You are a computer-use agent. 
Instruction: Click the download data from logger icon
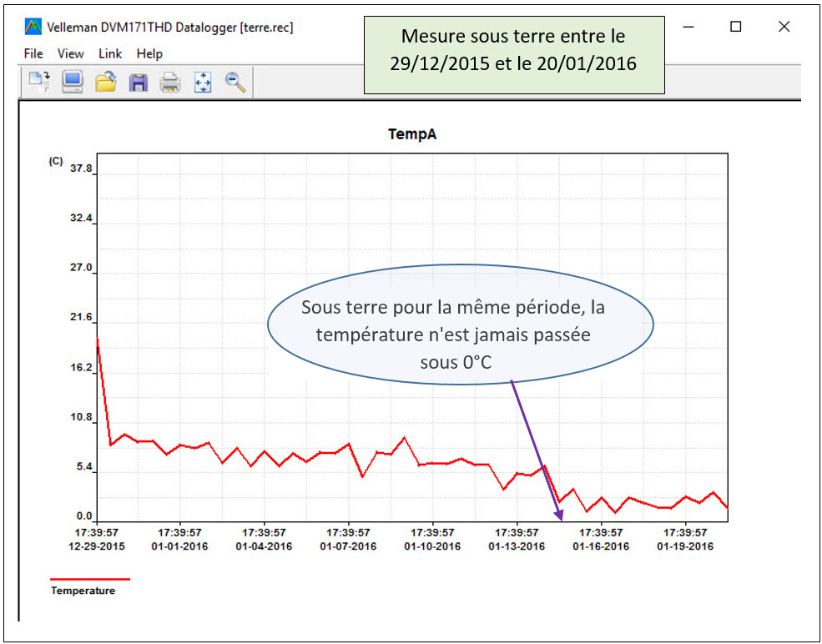click(x=39, y=82)
